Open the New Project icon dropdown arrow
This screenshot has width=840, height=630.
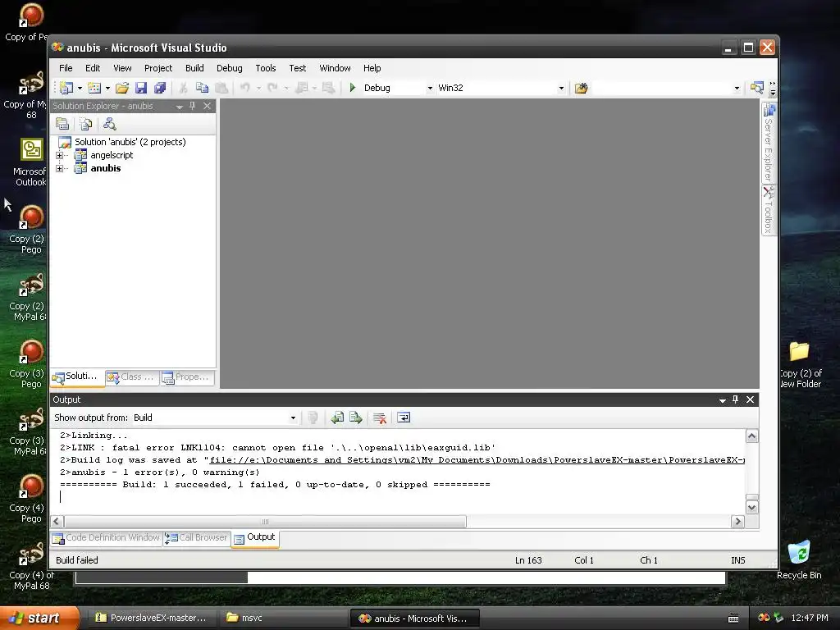(x=80, y=88)
